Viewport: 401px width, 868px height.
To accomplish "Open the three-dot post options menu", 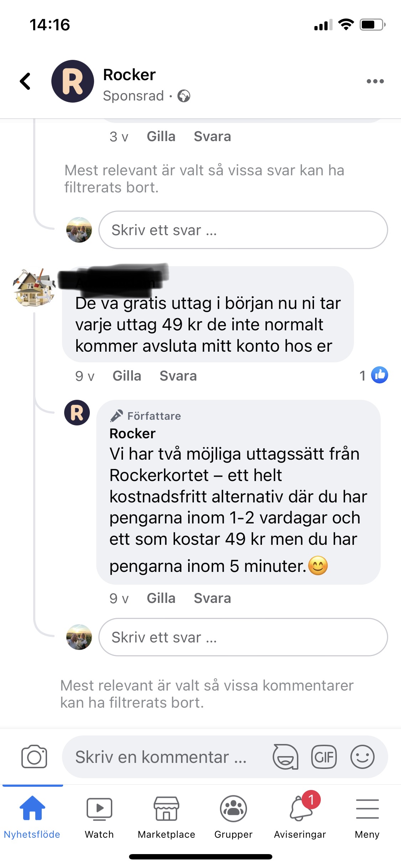I will (x=375, y=81).
